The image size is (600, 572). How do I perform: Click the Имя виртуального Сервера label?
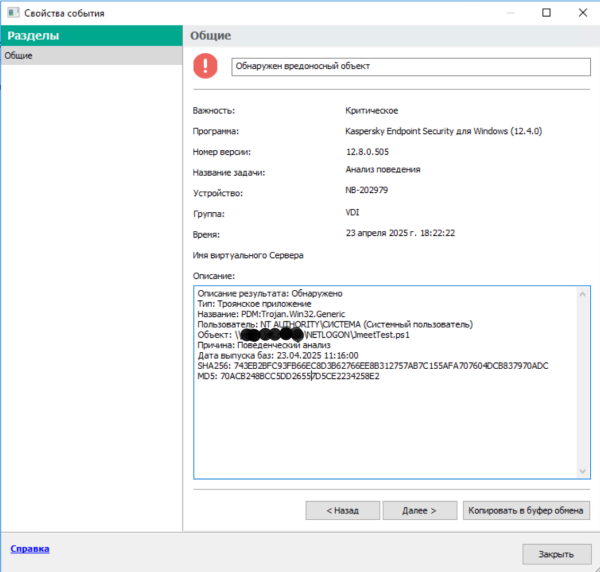248,255
